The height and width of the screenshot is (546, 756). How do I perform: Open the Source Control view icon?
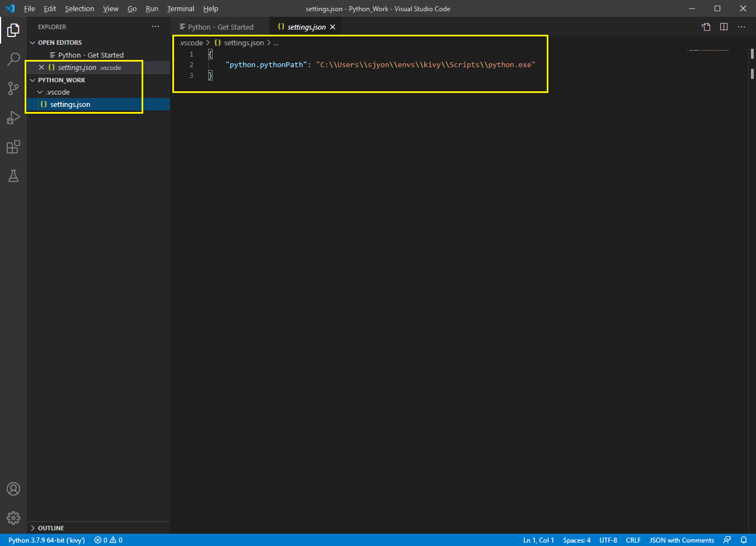[13, 88]
